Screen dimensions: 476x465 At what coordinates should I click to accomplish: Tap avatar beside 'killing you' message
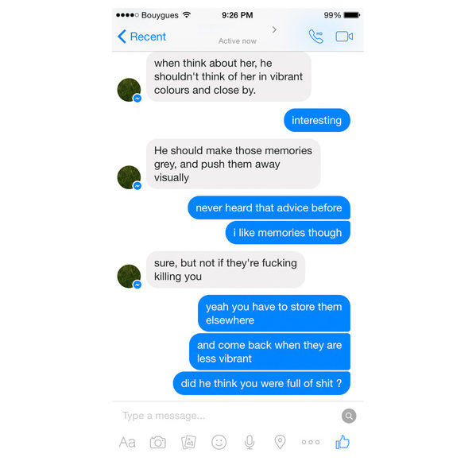coord(130,277)
